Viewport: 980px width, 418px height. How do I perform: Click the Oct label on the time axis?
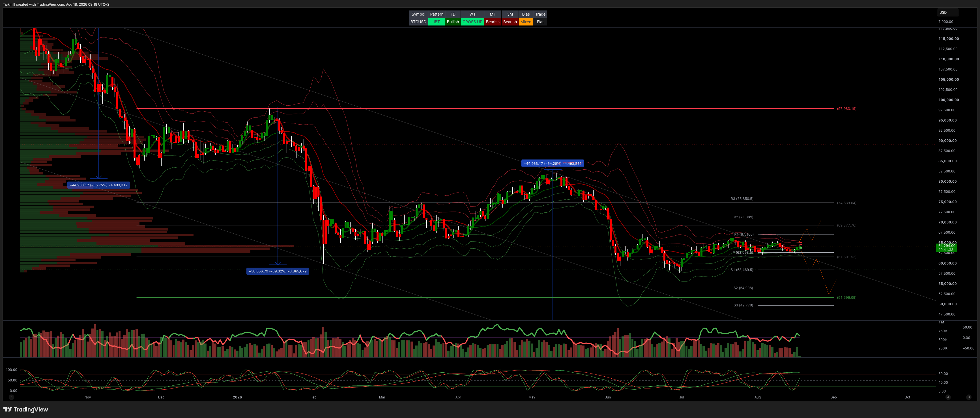[x=907, y=397]
